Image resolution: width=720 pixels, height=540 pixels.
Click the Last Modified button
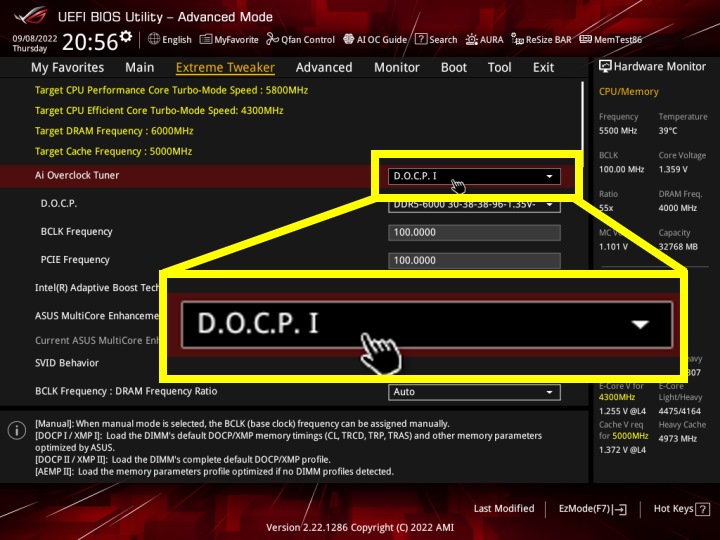[504, 509]
